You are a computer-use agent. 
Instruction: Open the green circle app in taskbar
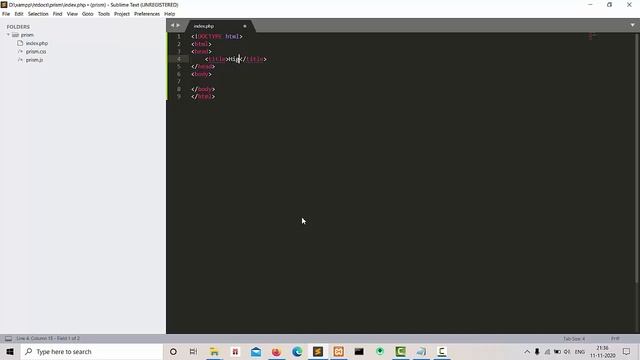coord(380,351)
